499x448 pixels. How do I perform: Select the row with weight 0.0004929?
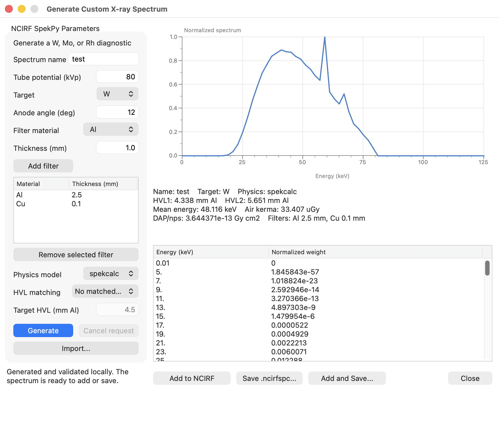pos(319,334)
